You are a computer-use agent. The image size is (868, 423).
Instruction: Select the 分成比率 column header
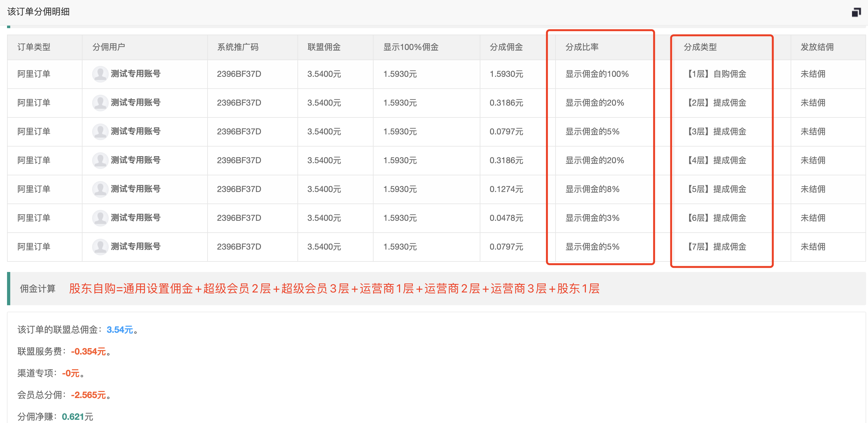click(x=583, y=47)
